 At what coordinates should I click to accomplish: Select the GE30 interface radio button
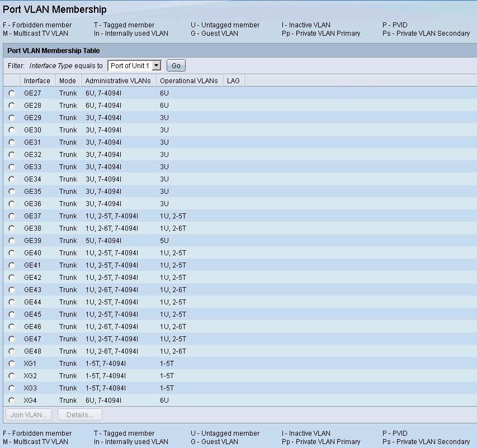12,130
